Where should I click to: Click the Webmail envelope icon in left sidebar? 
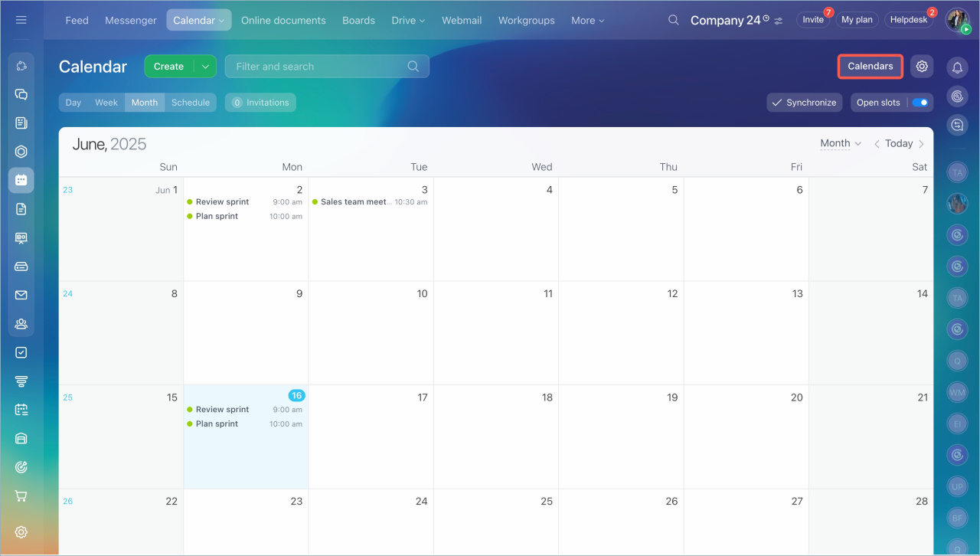pyautogui.click(x=21, y=295)
